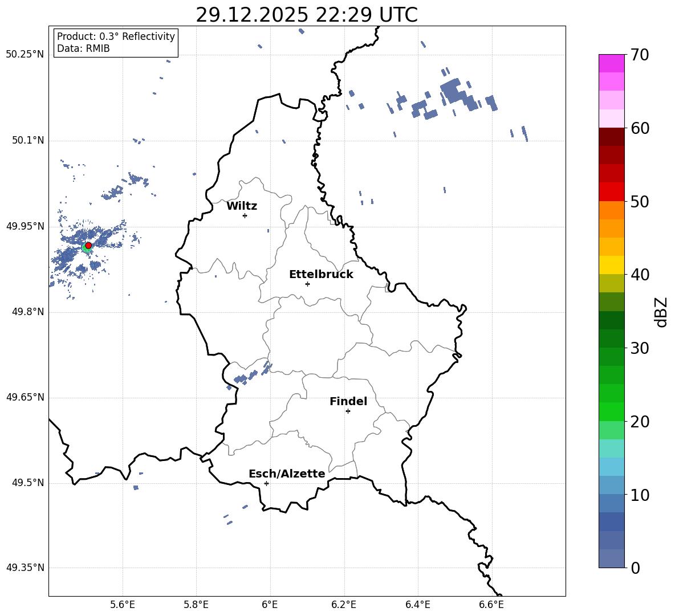This screenshot has height=616, width=675.
Task: Click the Findel station cross marker
Action: (348, 411)
